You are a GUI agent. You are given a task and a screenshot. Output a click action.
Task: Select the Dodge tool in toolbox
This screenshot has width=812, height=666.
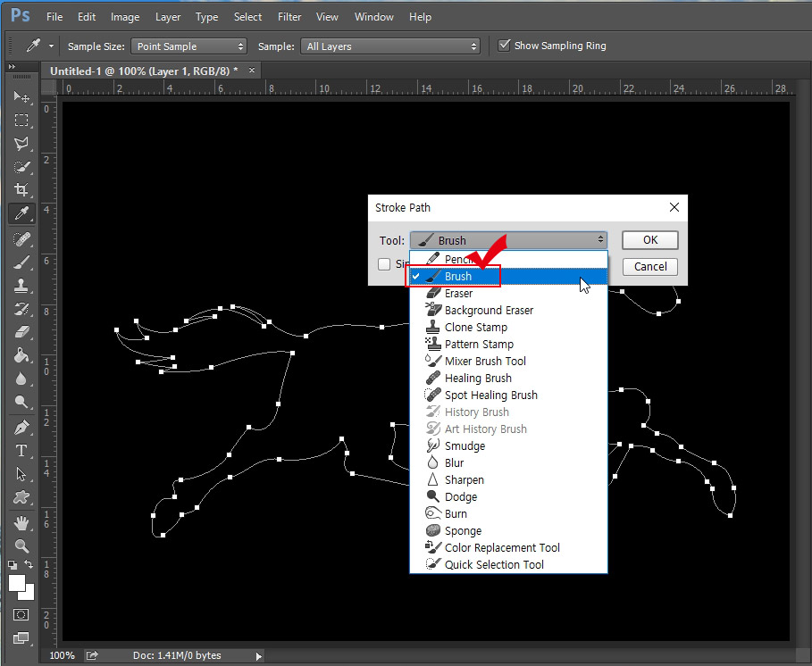point(21,402)
